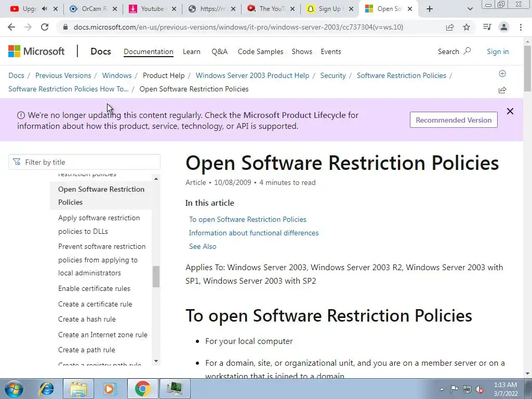Click Sign in
532x399 pixels.
(497, 51)
